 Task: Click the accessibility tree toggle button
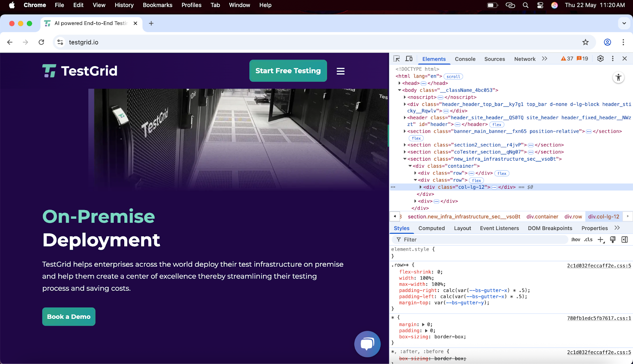coord(618,78)
